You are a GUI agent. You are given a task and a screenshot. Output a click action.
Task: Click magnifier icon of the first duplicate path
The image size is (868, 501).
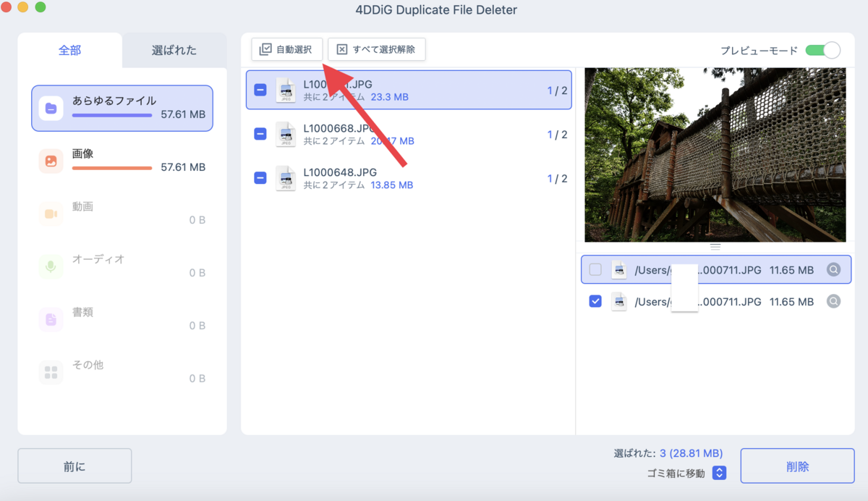(x=833, y=269)
